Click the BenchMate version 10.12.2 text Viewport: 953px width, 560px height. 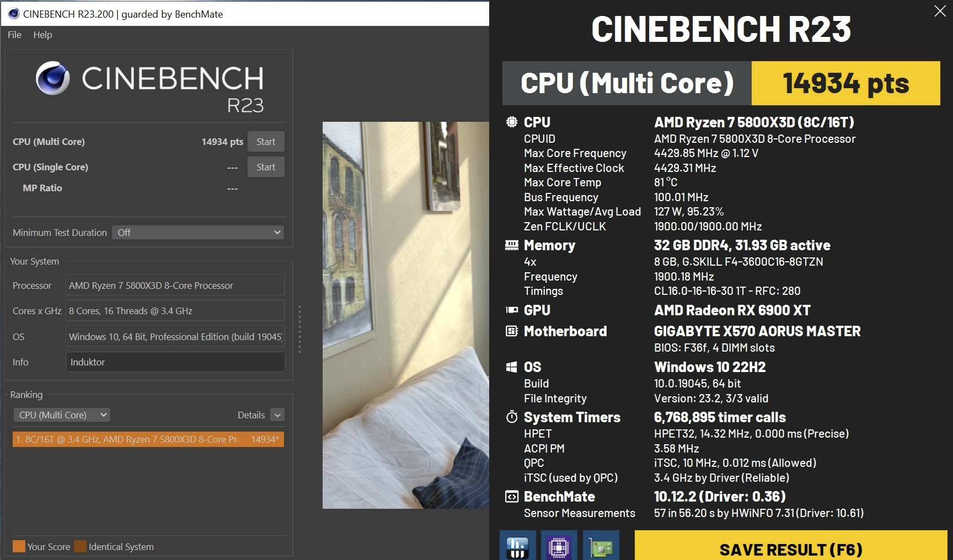[x=720, y=497]
